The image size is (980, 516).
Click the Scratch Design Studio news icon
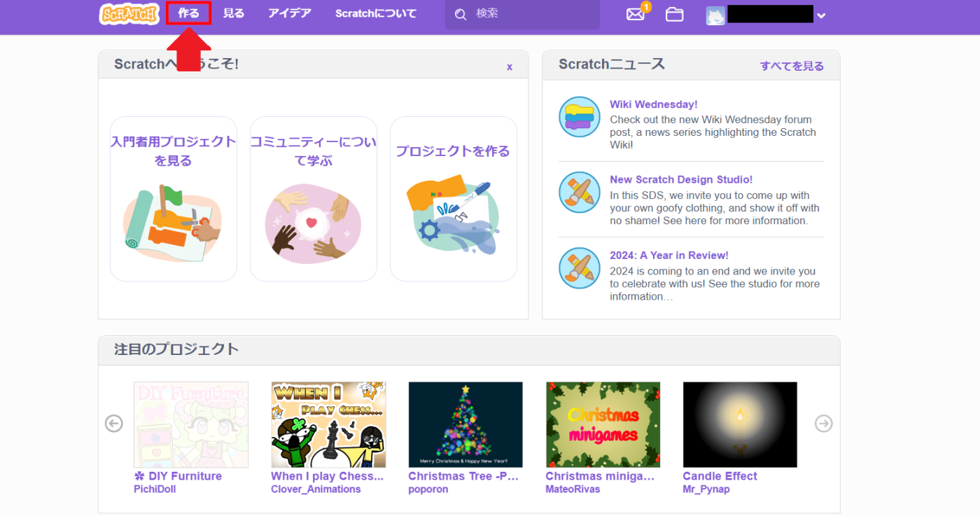580,193
